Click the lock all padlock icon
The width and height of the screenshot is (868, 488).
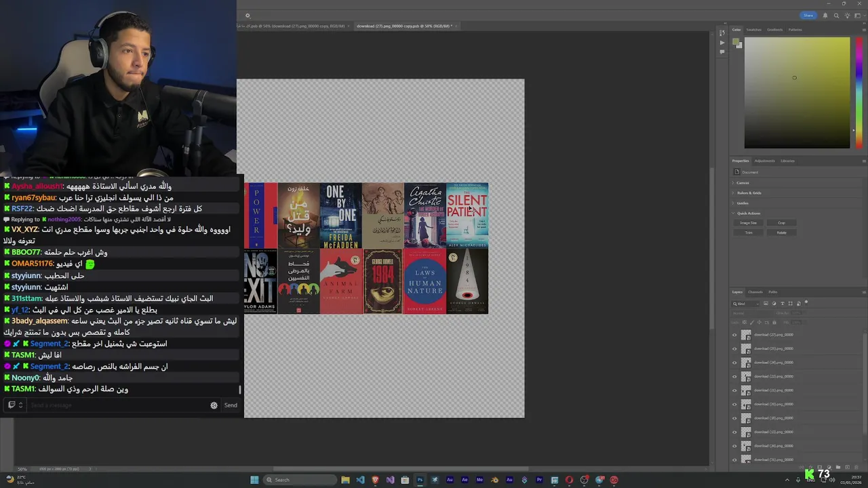coord(774,323)
